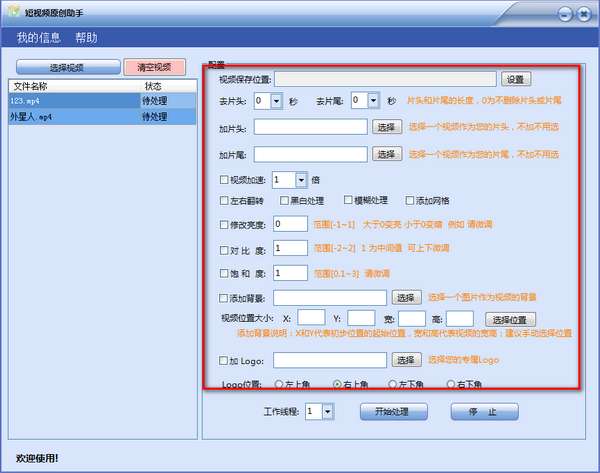Enable the 修改亮度 checkbox

point(224,225)
